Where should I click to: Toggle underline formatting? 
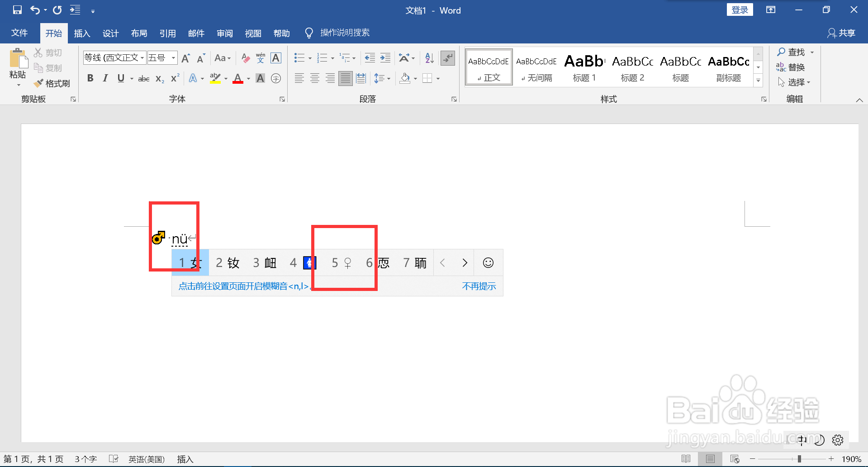click(121, 78)
